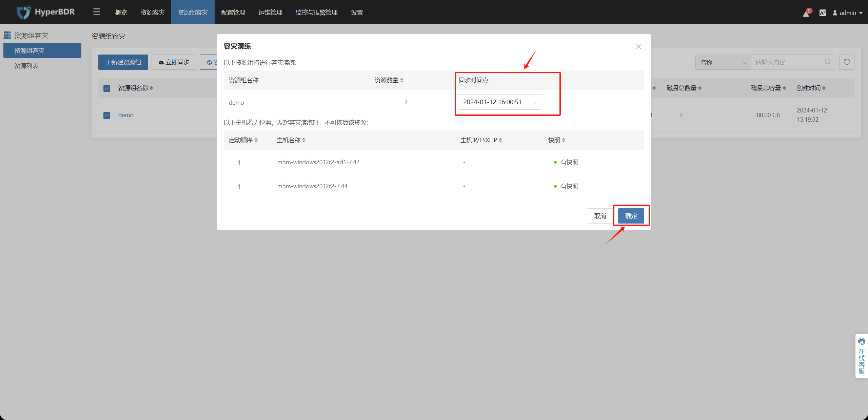Open the 在线客服 online support widget
Image resolution: width=868 pixels, height=420 pixels.
(x=862, y=356)
